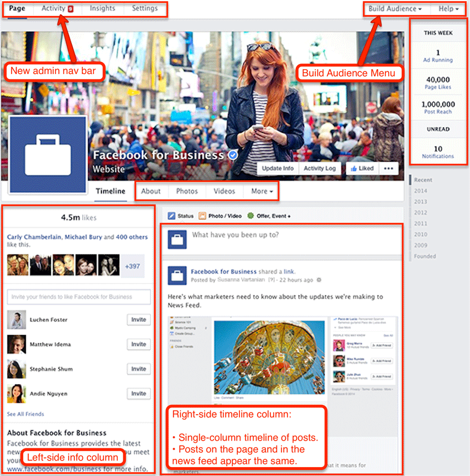The image size is (470, 476).
Task: Open the 4.5m likes count
Action: pos(79,218)
